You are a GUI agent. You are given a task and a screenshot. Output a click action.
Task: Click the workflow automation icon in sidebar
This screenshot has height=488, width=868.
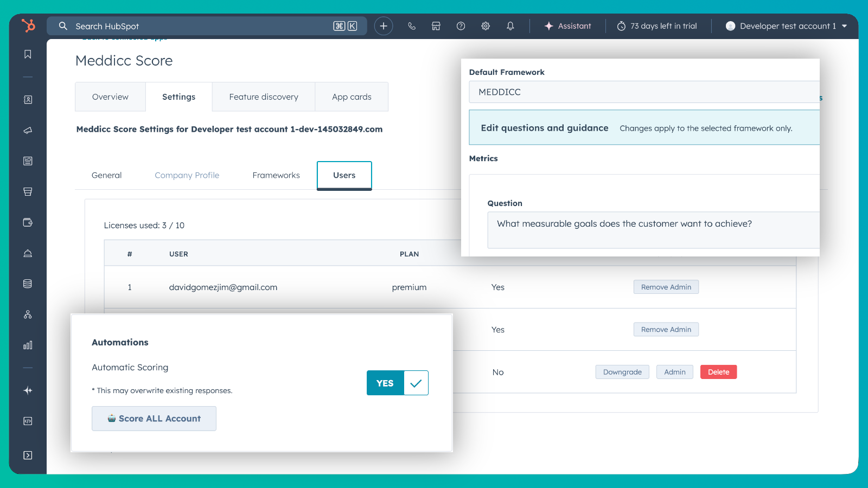click(x=28, y=314)
